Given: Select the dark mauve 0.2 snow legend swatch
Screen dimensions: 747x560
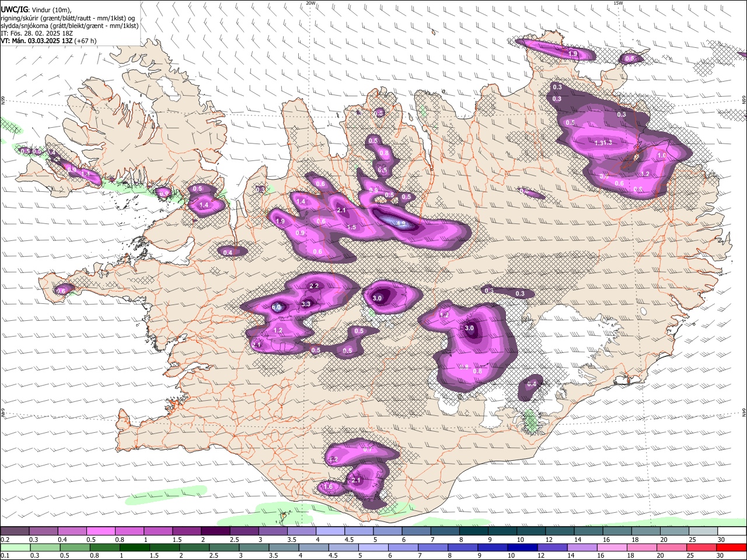Looking at the screenshot, I should tap(15, 531).
